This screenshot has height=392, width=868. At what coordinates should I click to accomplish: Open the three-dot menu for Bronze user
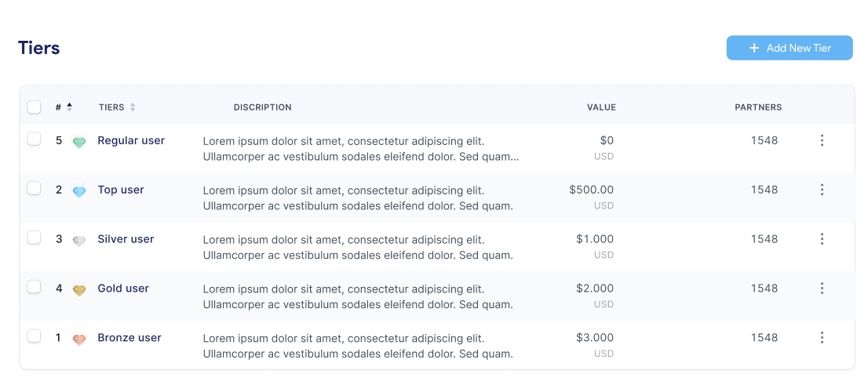pos(822,338)
